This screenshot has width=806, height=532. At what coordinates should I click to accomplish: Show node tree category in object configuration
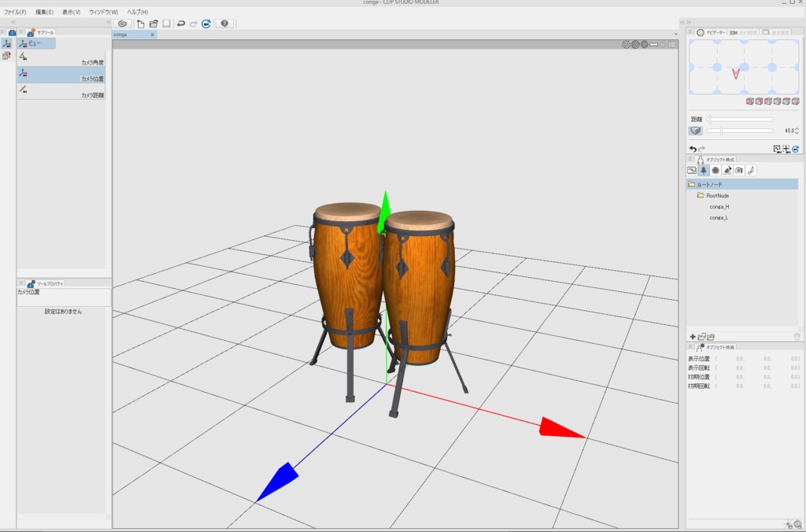point(704,170)
